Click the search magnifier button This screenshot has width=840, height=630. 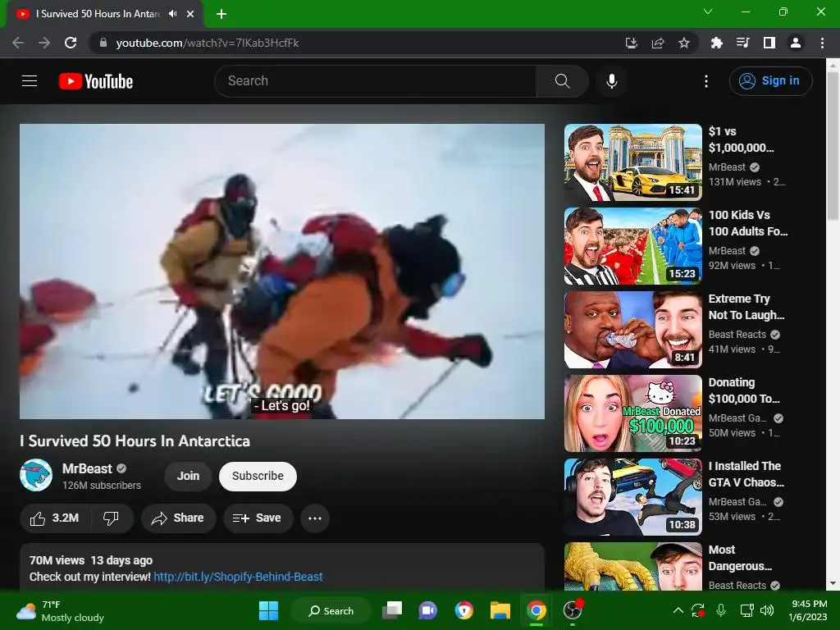click(562, 81)
